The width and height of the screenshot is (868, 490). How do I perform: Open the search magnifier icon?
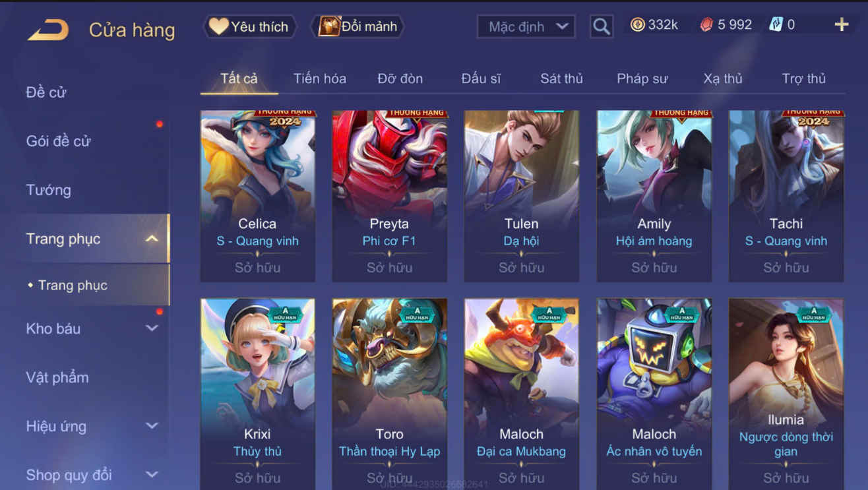click(x=601, y=26)
